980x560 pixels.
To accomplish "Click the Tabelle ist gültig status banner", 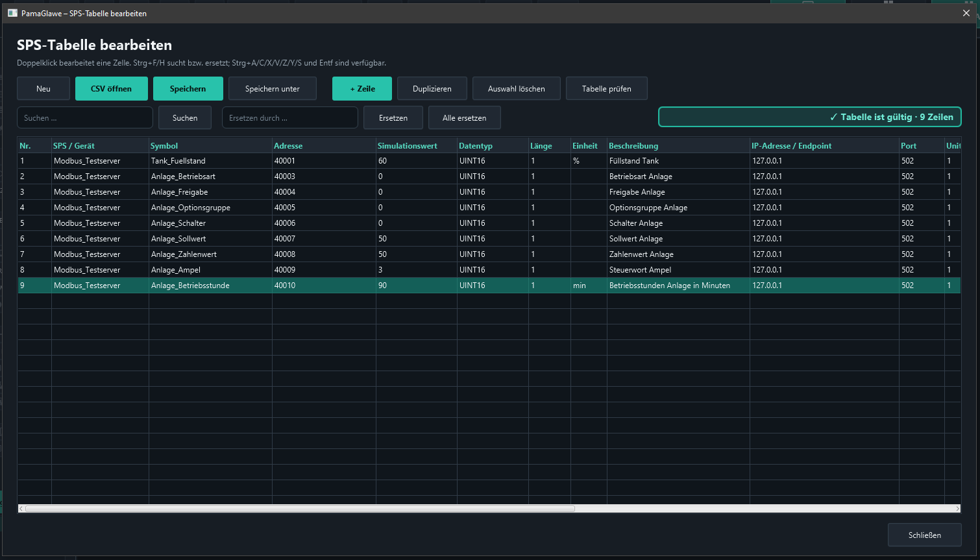I will (x=810, y=117).
